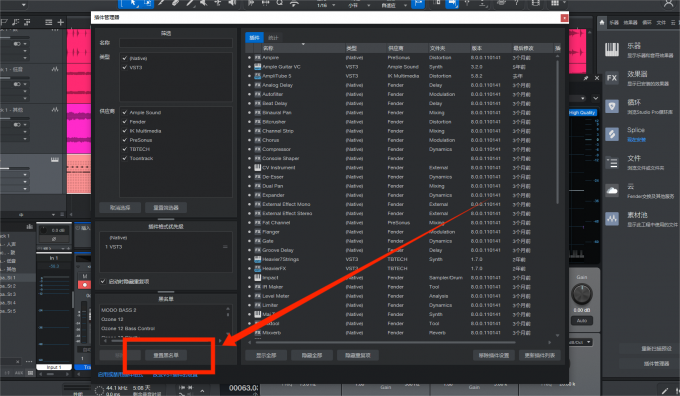Screen dimensions: 680x396
Task: Uncheck the (Native) type filter
Action: tap(125, 58)
